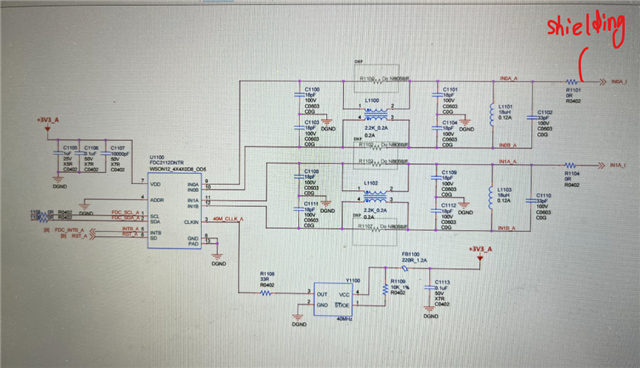Select the R1104 0R resistor symbol
This screenshot has height=368, width=640.
(570, 166)
